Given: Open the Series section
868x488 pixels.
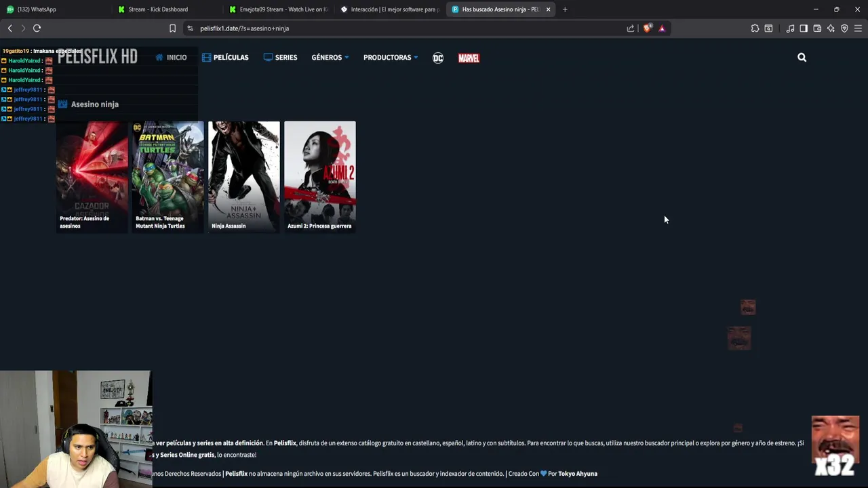Looking at the screenshot, I should [280, 58].
